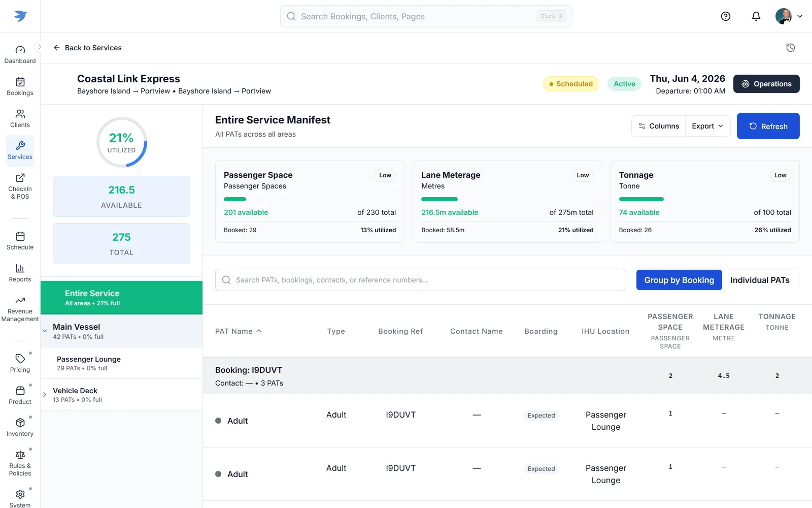Select the Main Vessel area row
Viewport: 812px width, 508px height.
121,331
